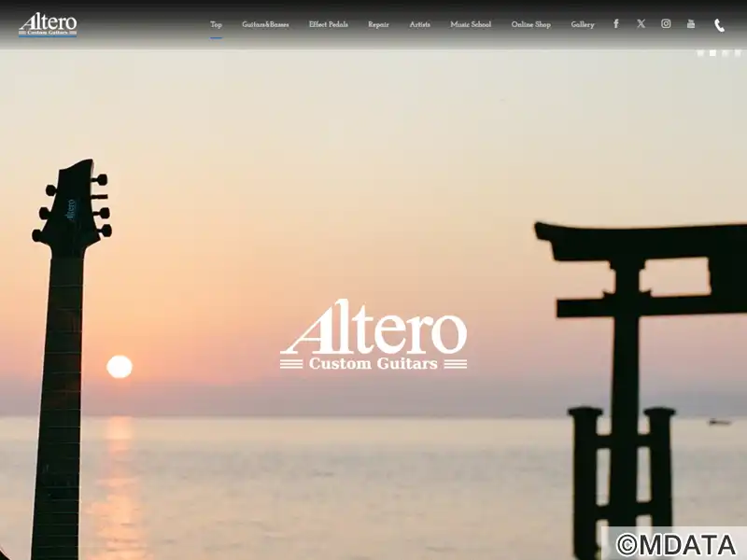Open the YouTube channel icon
This screenshot has width=747, height=560.
pyautogui.click(x=691, y=24)
